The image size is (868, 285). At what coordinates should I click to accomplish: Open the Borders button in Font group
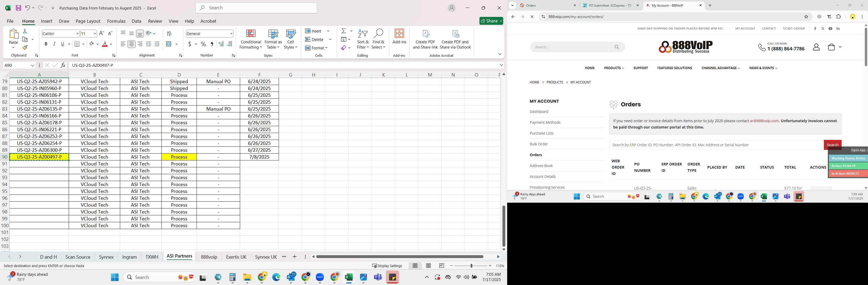click(x=77, y=44)
